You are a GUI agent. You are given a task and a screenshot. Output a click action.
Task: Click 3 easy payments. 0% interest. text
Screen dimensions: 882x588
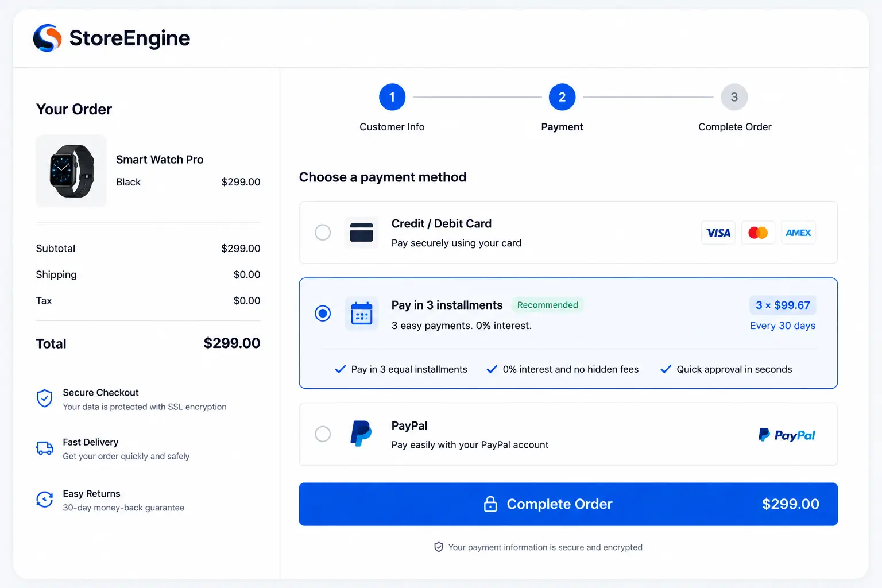coord(462,326)
